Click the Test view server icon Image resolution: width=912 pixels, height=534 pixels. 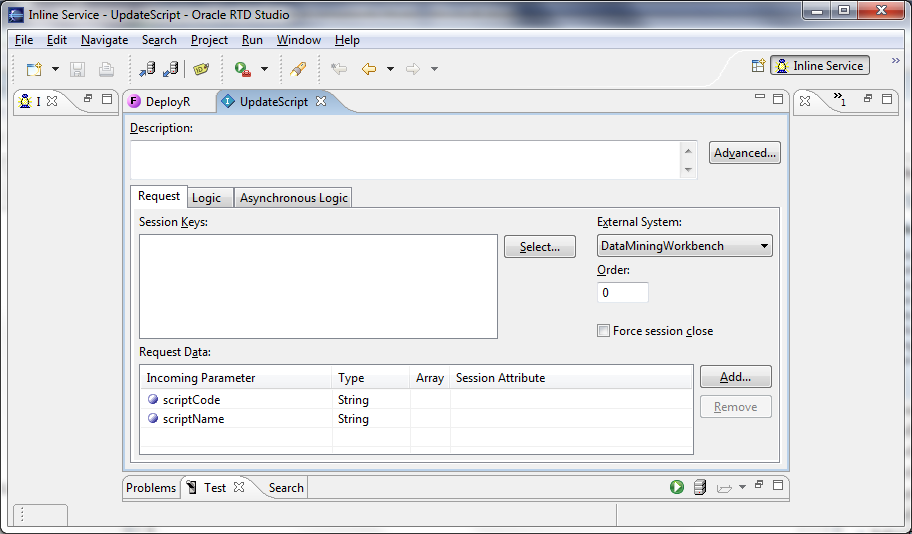point(700,487)
